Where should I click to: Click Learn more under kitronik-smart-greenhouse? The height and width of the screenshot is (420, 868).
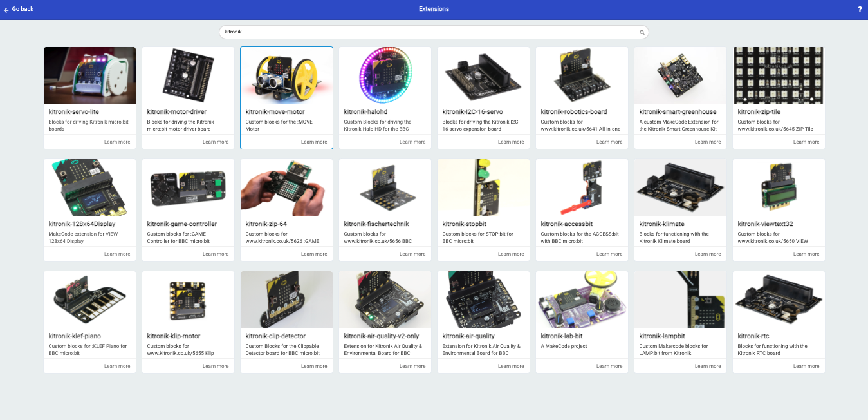click(x=708, y=142)
